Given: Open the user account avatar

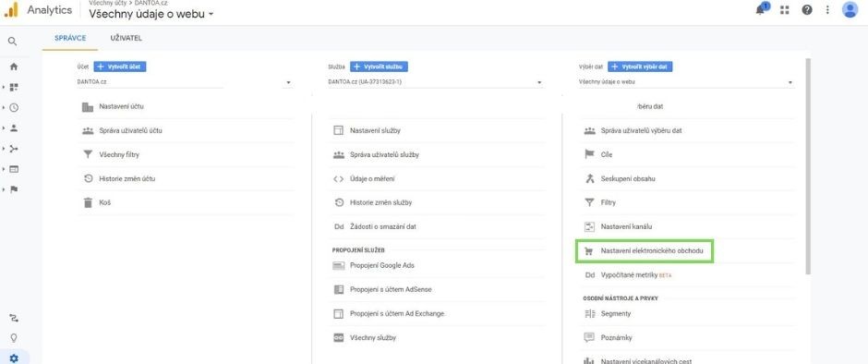Looking at the screenshot, I should pos(850,9).
